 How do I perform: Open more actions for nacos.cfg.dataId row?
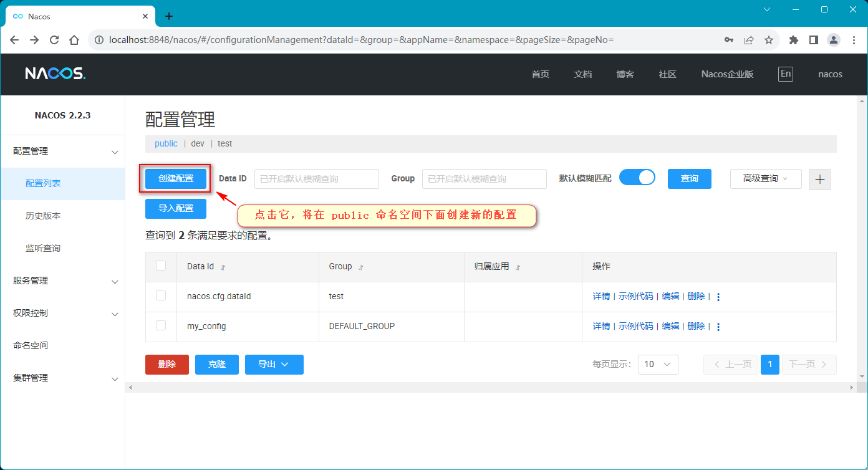[718, 297]
